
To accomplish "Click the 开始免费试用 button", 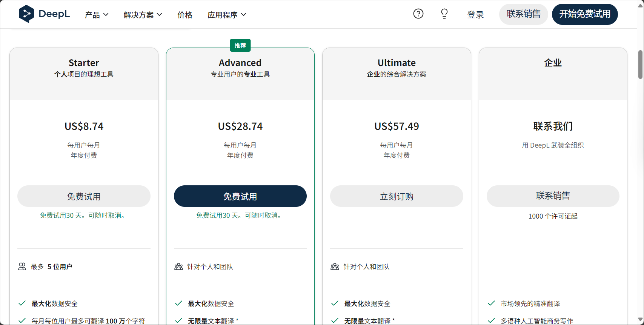I will (x=585, y=14).
